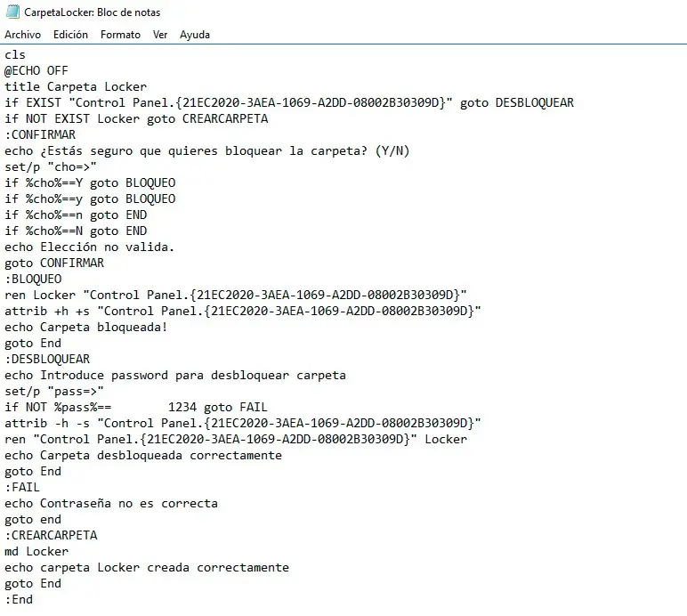Open the Edición menu
The image size is (687, 616).
tap(70, 35)
